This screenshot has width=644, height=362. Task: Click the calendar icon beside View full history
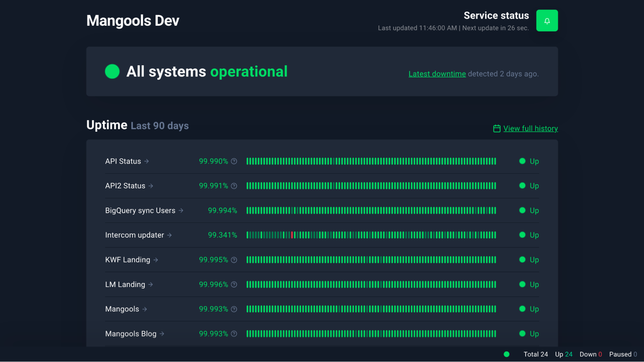click(x=497, y=128)
